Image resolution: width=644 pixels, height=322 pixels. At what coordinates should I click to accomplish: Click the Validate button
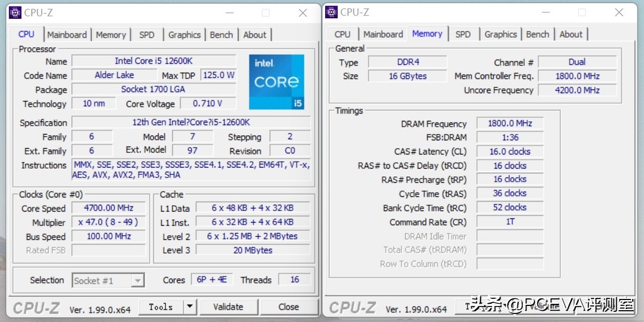(x=229, y=306)
